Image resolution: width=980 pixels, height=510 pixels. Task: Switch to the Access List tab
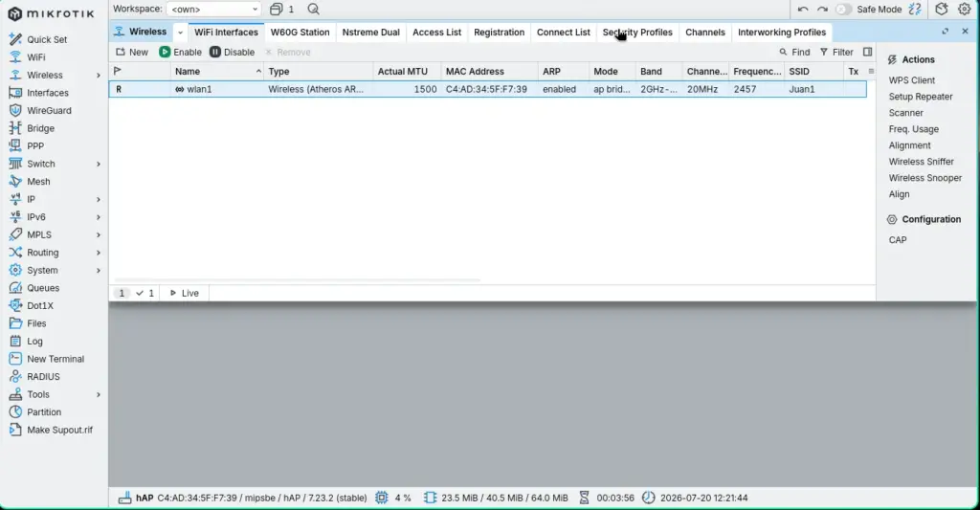click(436, 33)
